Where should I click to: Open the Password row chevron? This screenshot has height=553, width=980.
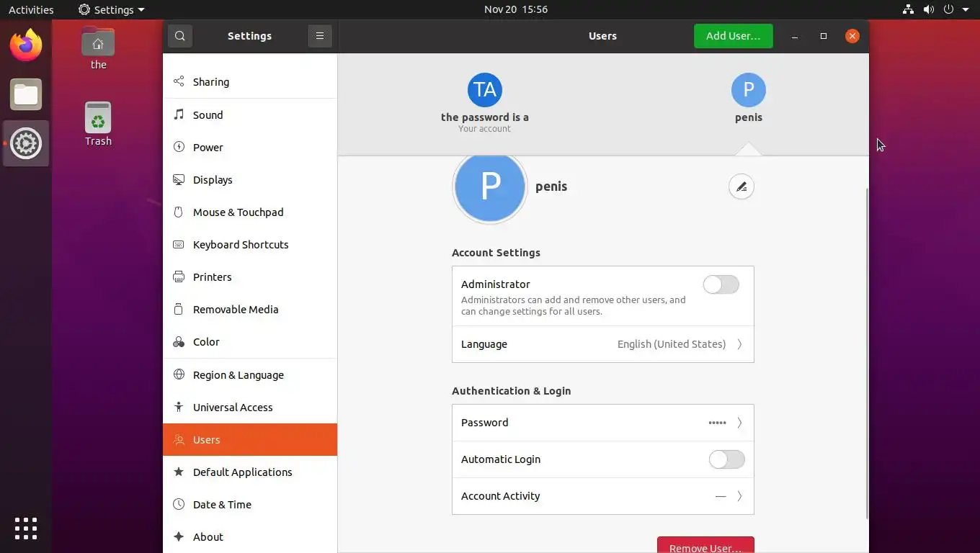[739, 423]
